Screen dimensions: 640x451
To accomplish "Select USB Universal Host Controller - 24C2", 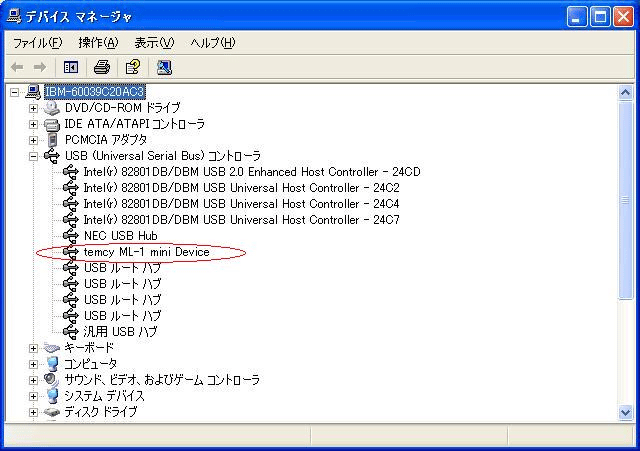I will (242, 188).
